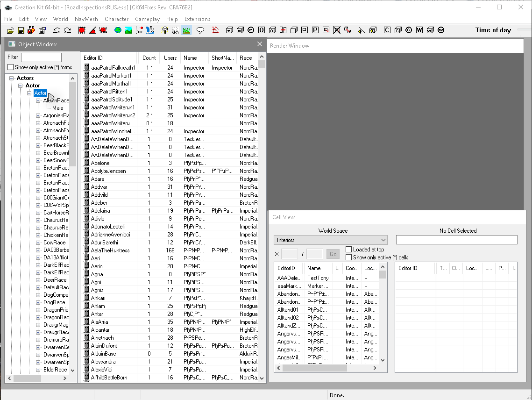Viewport: 532px width, 400px height.
Task: Tick 'Show only active cells' checkbox
Action: [x=349, y=257]
